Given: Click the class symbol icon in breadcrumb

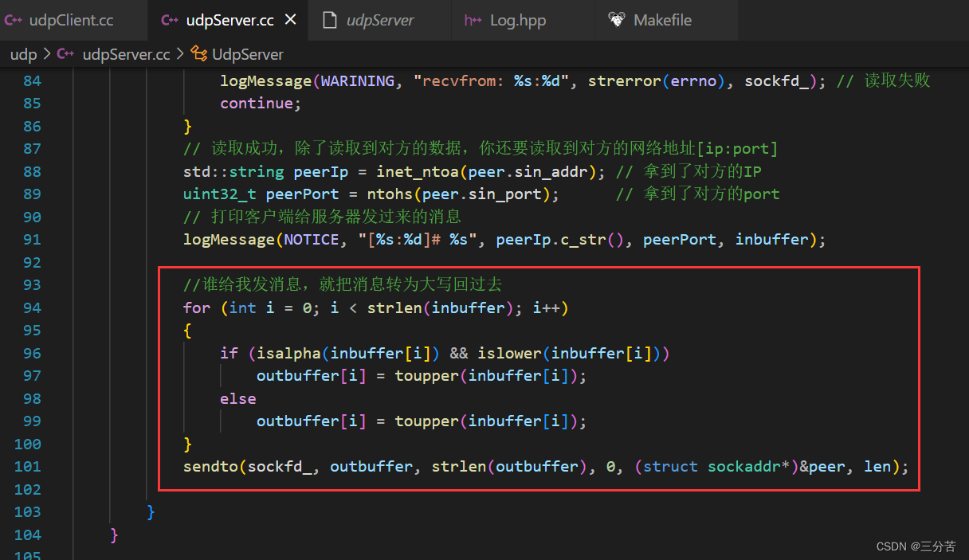Looking at the screenshot, I should click(198, 54).
